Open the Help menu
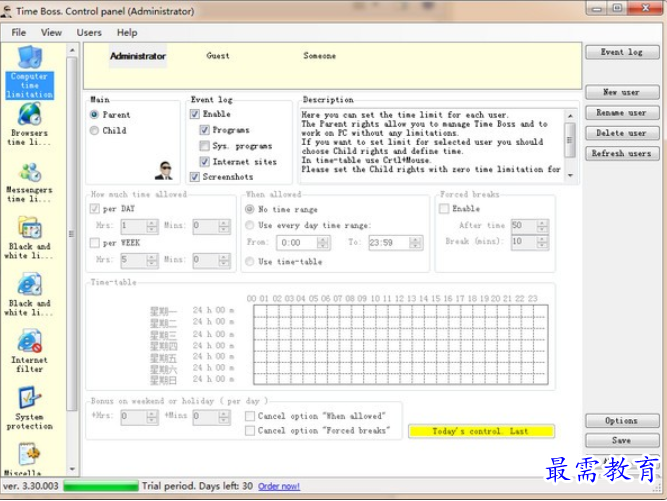The height and width of the screenshot is (501, 667). pyautogui.click(x=127, y=33)
